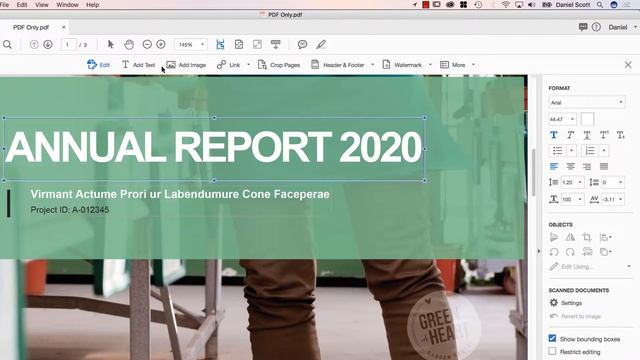This screenshot has height=360, width=640.
Task: Open the Arial font dropdown
Action: tap(587, 102)
